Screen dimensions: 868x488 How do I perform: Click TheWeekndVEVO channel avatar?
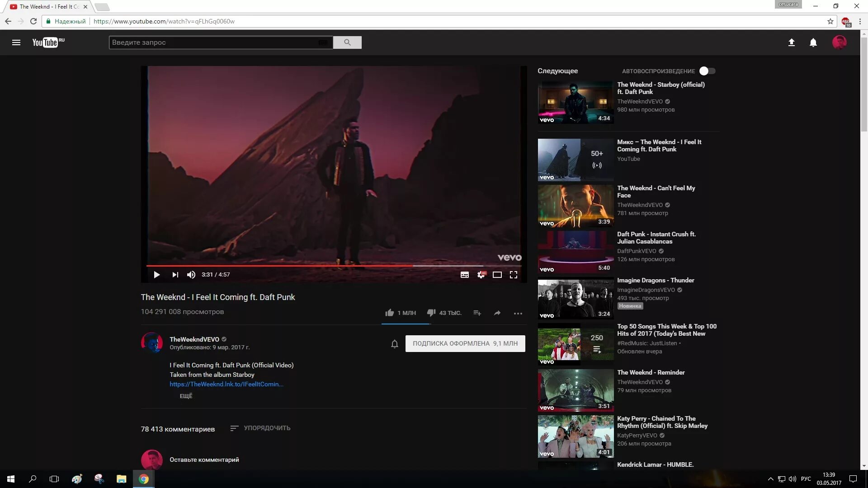152,343
